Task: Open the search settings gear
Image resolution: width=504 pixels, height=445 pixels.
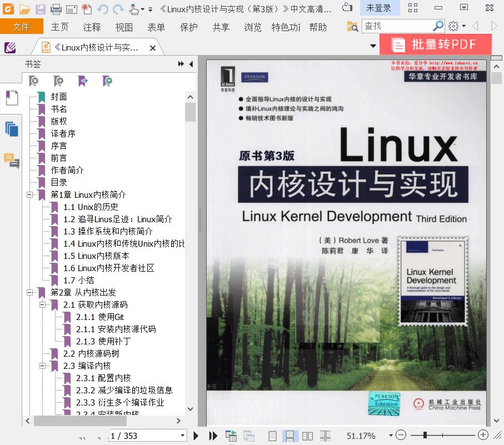Action: click(453, 26)
